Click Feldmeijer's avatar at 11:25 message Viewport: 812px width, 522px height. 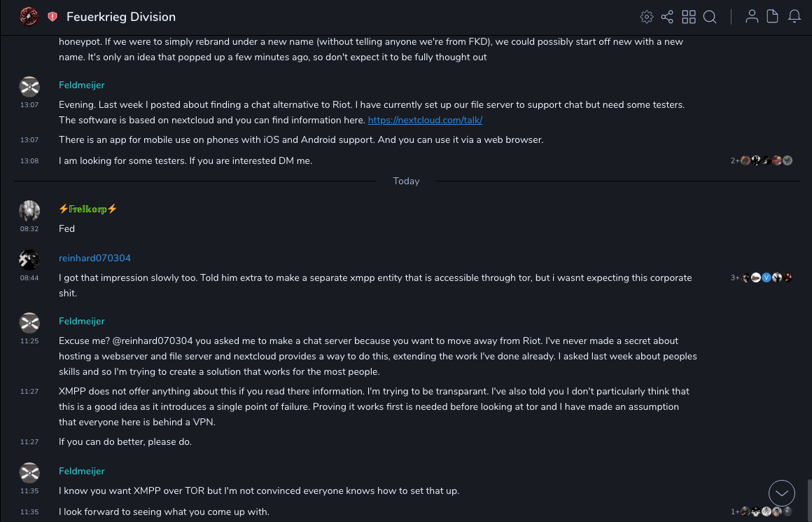(x=29, y=323)
